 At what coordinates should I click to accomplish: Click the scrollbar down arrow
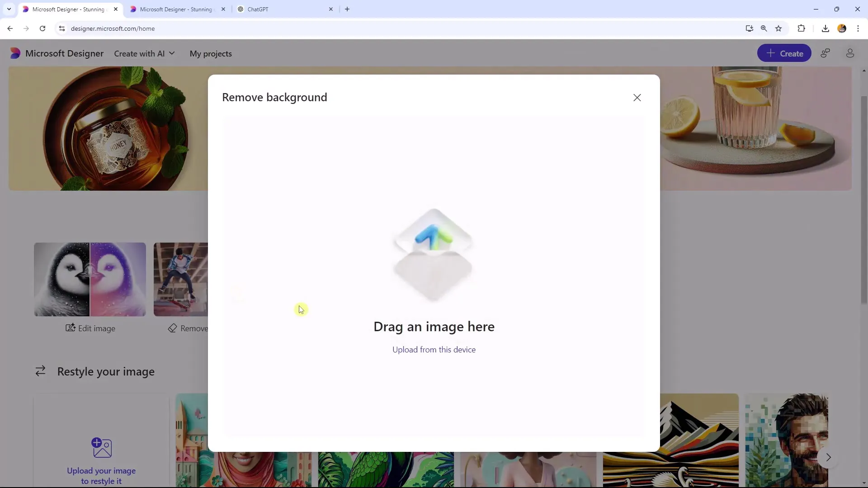[864, 483]
